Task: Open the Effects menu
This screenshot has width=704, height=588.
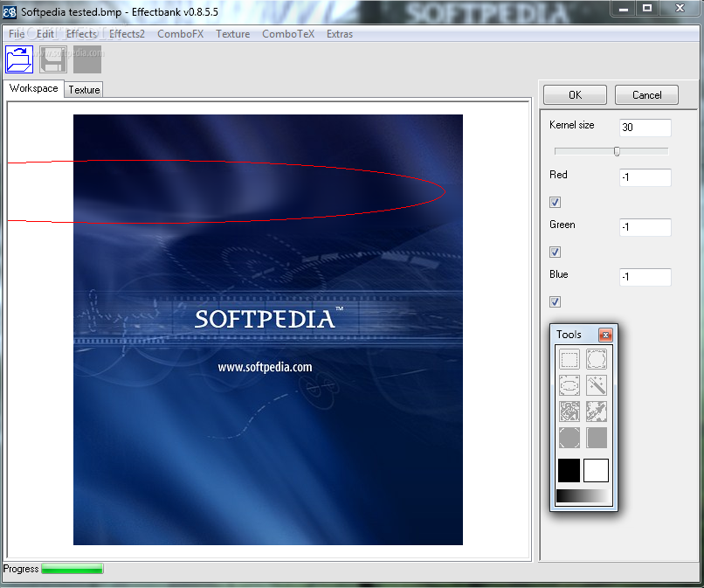Action: (x=81, y=34)
